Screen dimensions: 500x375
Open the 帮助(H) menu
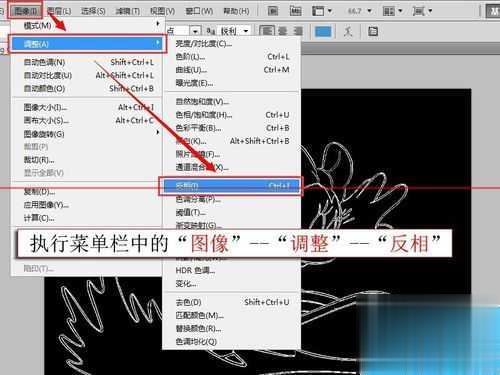pos(236,11)
